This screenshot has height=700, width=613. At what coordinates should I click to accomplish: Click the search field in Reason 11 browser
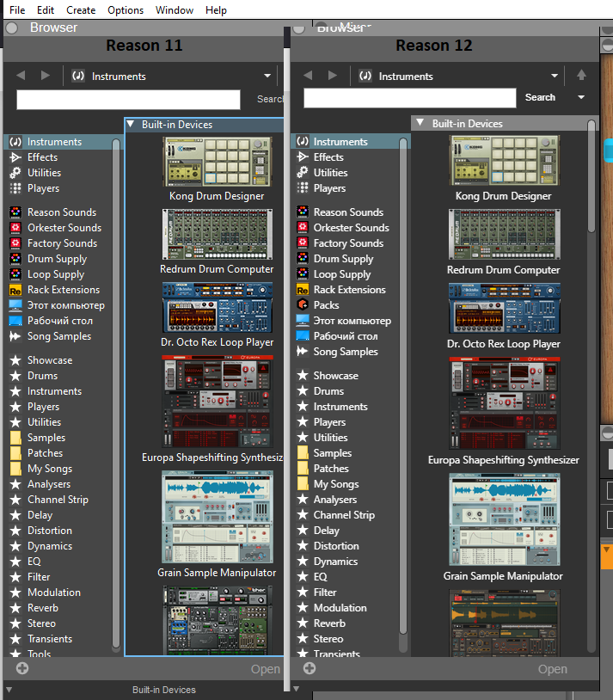click(129, 100)
